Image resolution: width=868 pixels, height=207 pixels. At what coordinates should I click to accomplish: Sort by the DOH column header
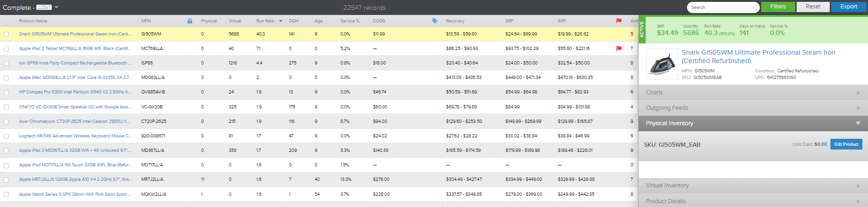pos(294,21)
